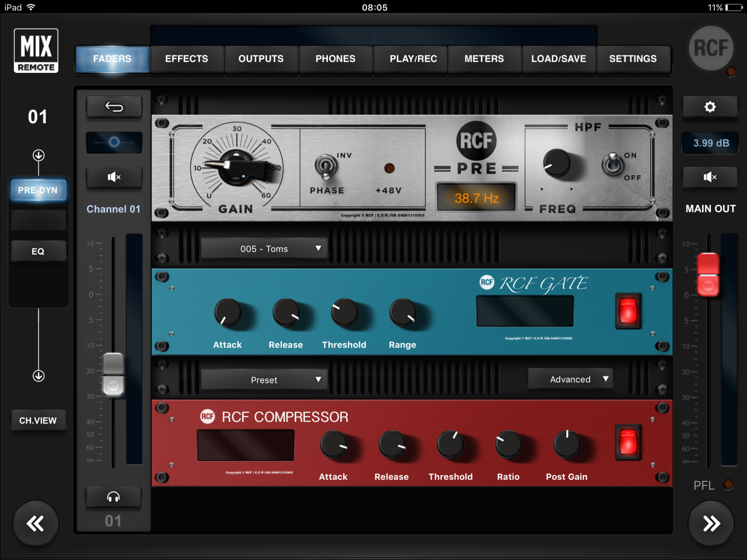Mute Channel 01 with speaker icon
747x560 pixels.
(114, 177)
